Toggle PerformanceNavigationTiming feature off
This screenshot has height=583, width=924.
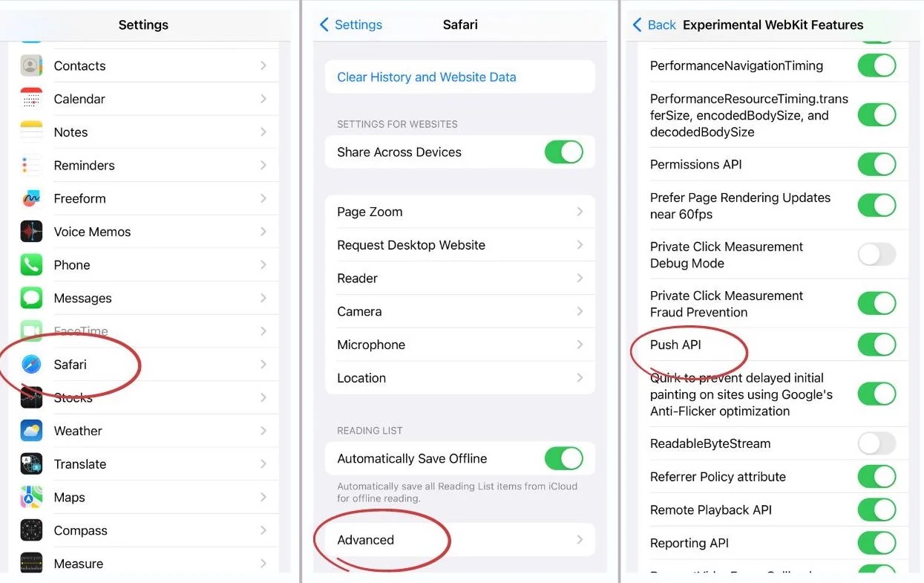pyautogui.click(x=877, y=65)
